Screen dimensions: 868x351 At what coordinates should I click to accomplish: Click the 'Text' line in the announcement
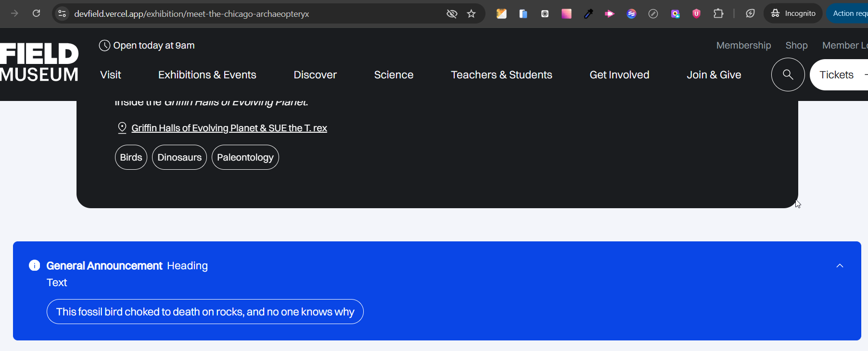[57, 283]
